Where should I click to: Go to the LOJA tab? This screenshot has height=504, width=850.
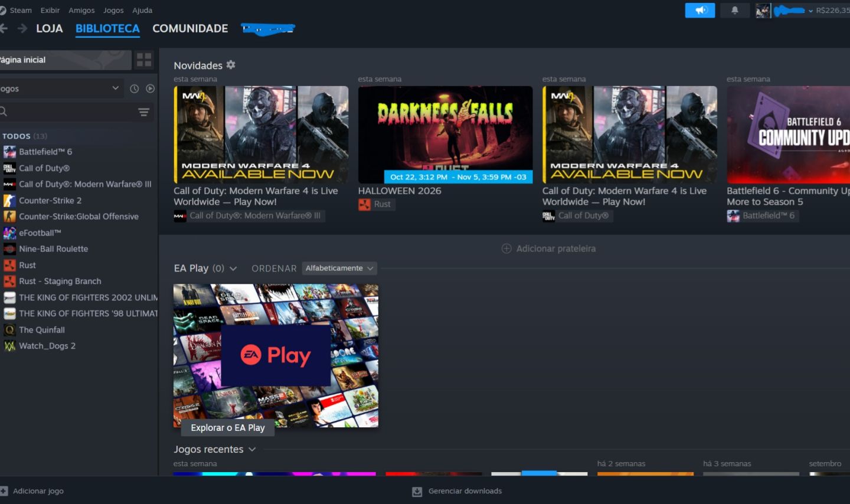(50, 28)
